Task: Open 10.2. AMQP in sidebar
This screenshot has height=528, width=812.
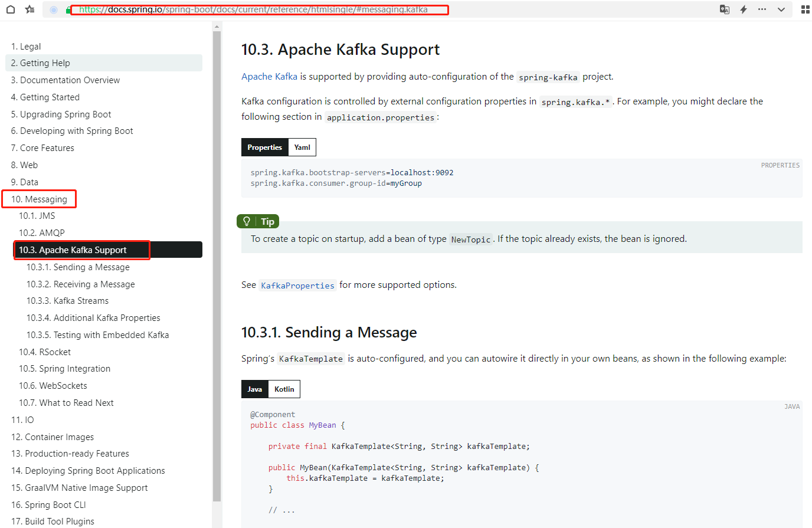Action: (42, 233)
